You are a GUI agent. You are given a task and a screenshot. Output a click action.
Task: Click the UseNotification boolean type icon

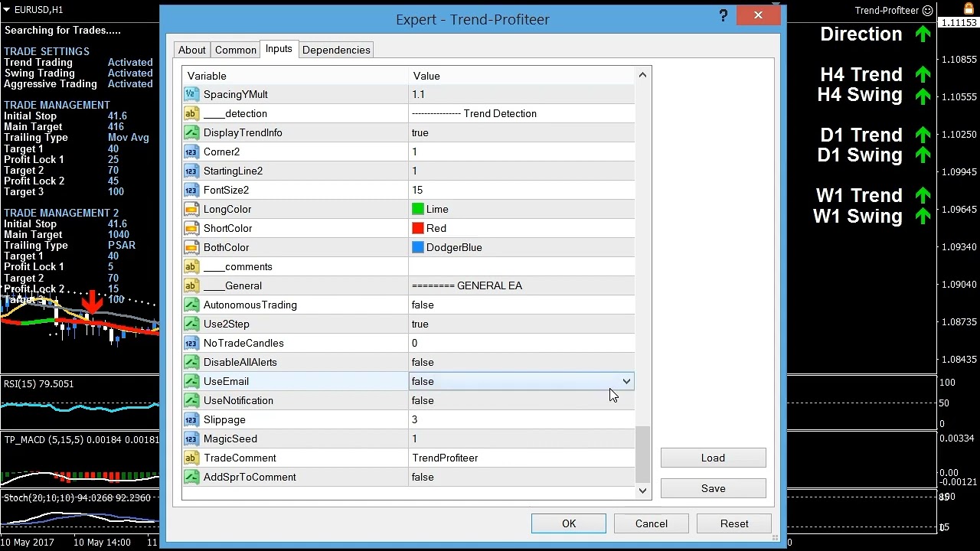tap(191, 400)
